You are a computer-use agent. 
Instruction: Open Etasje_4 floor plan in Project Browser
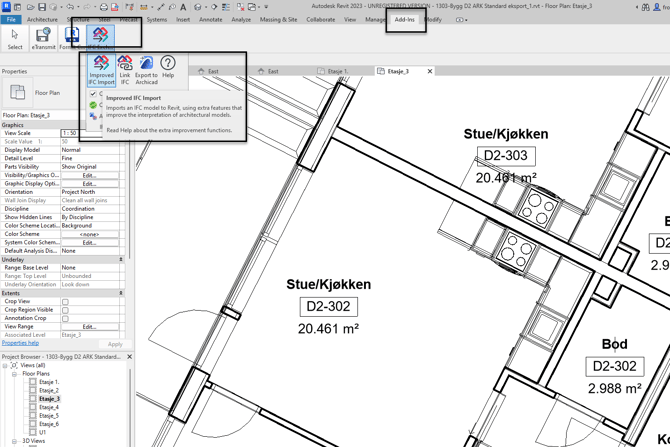[49, 407]
